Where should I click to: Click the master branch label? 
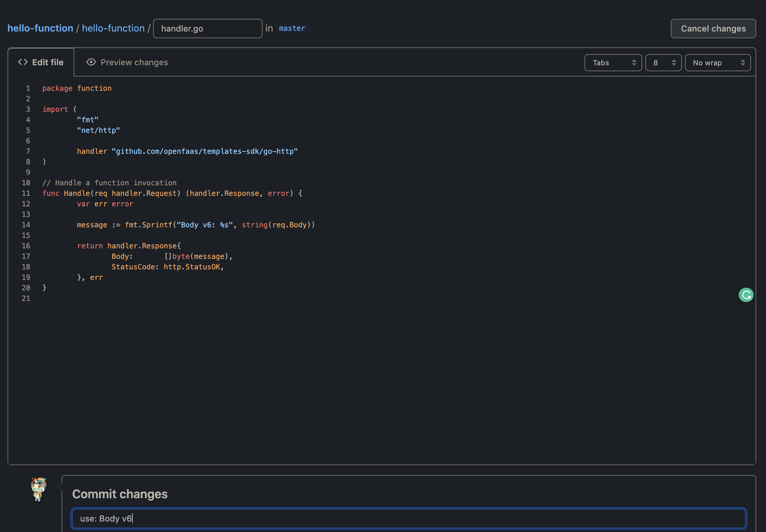[x=292, y=29]
